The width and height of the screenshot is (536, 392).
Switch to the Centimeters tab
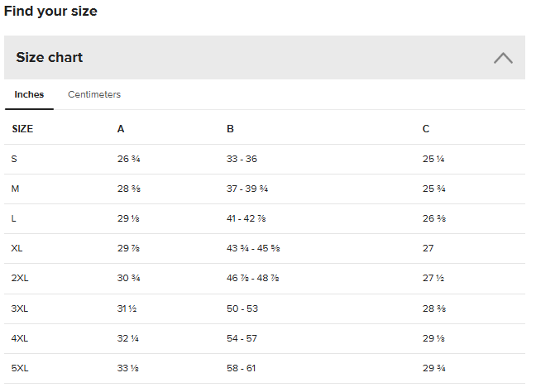pos(94,95)
